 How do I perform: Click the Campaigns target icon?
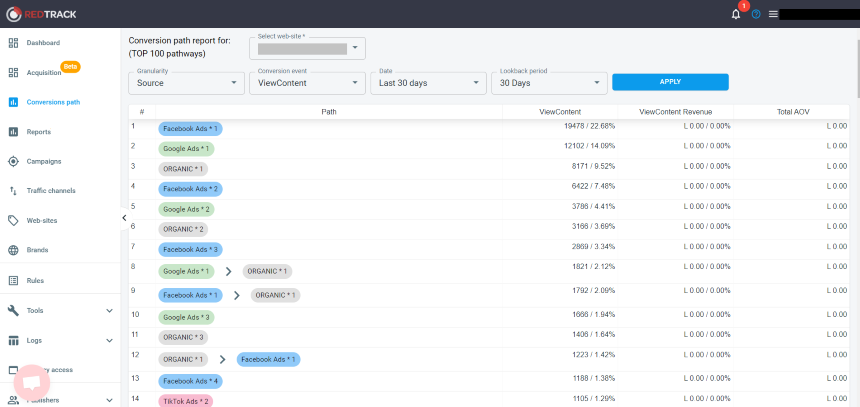point(14,161)
